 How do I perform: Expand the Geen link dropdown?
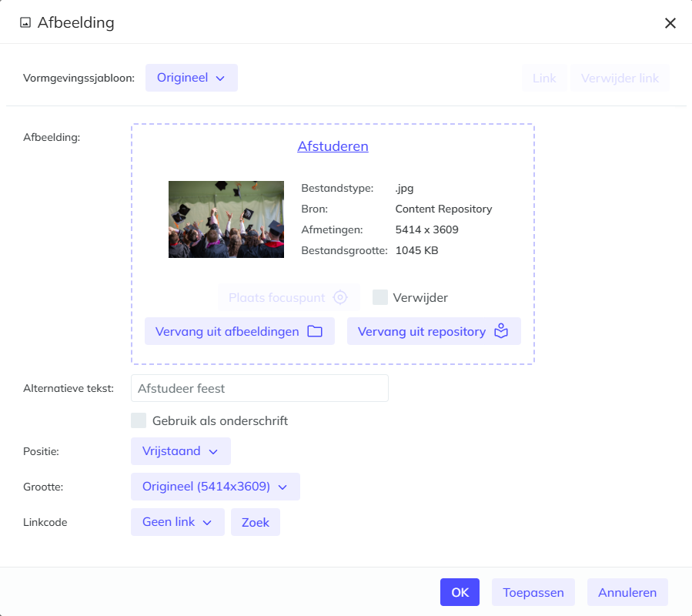(x=177, y=522)
